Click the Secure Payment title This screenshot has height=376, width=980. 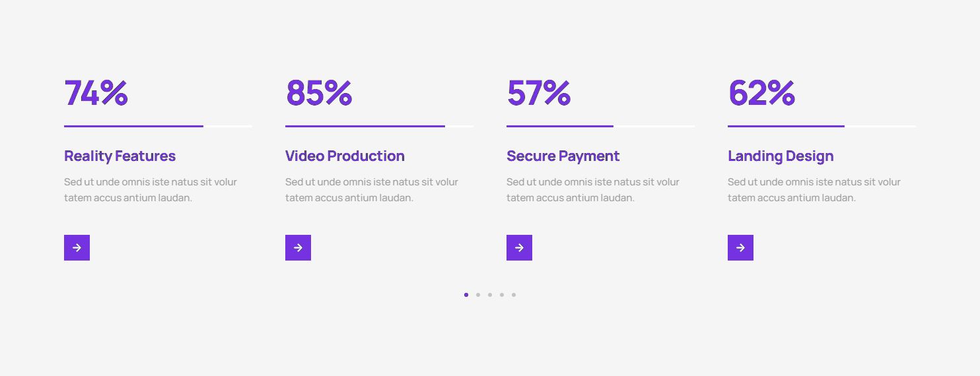point(563,156)
